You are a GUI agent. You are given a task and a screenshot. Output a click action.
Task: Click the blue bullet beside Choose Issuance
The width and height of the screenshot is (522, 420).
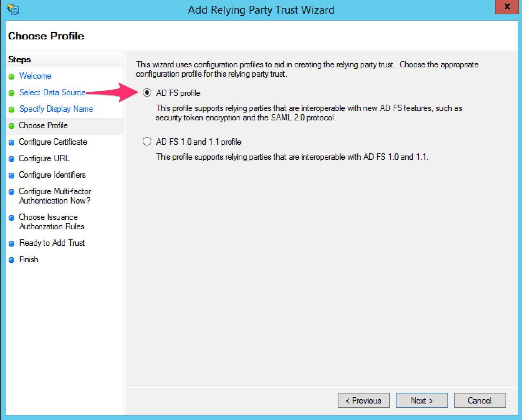click(11, 218)
